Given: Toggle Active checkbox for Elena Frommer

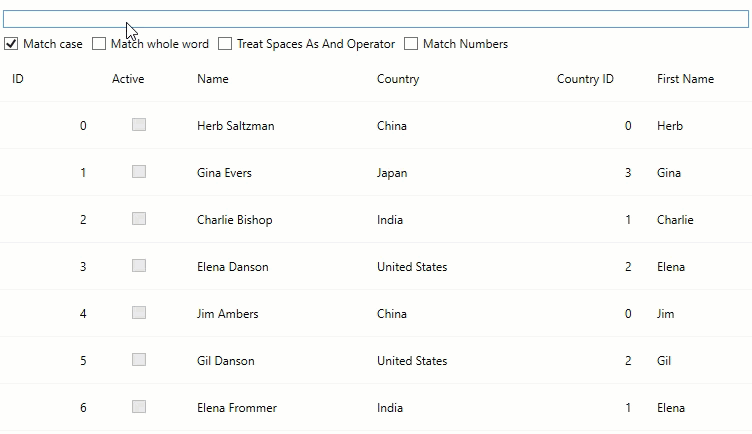Looking at the screenshot, I should 139,407.
